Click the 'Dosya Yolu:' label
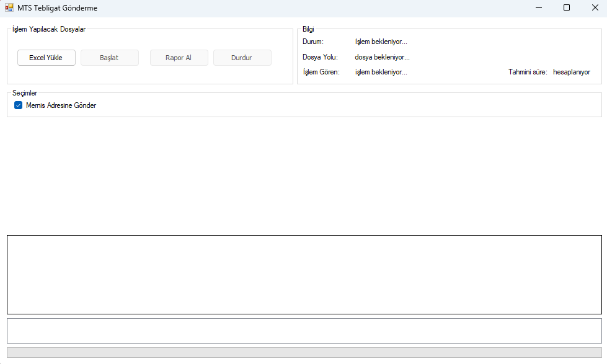Viewport: 607px width, 364px height. pyautogui.click(x=320, y=57)
